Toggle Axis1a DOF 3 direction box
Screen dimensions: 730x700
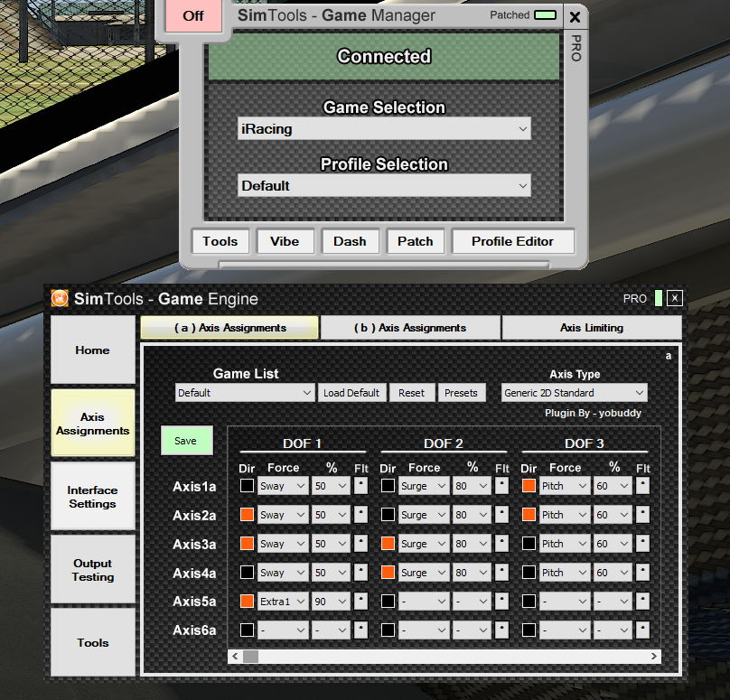pos(529,485)
